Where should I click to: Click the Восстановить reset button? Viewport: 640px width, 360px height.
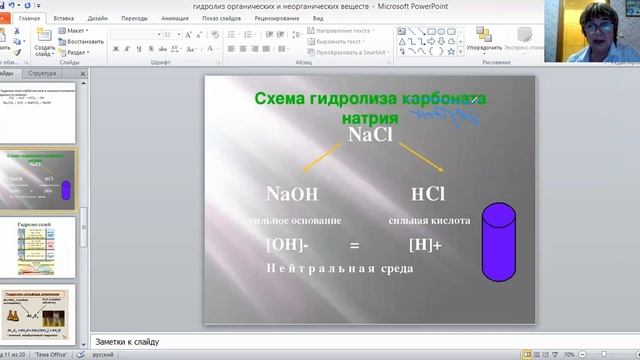pos(81,42)
